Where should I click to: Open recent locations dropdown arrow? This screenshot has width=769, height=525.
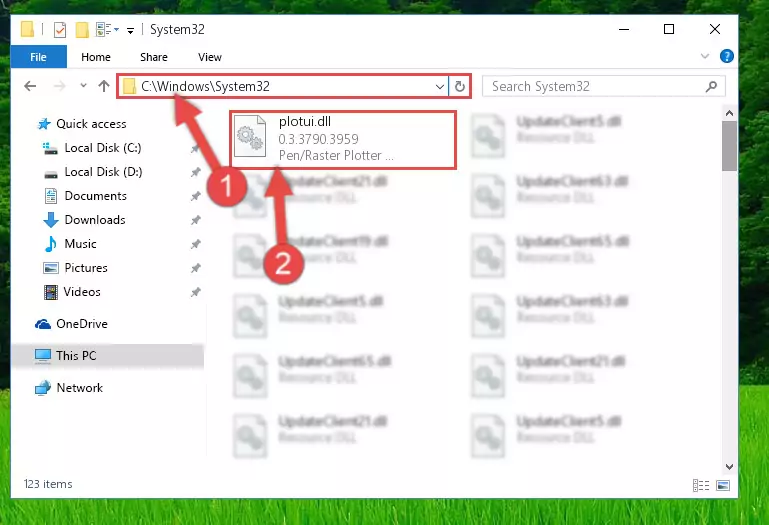coord(83,86)
